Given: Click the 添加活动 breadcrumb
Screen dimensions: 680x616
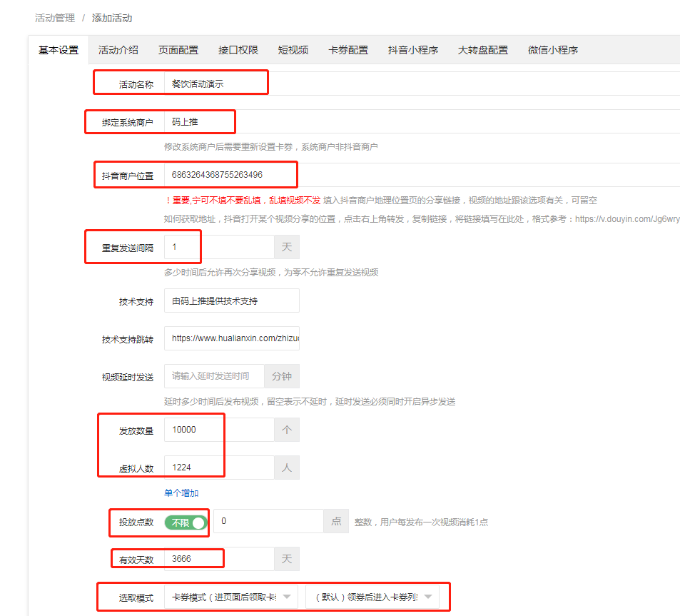Looking at the screenshot, I should coord(112,18).
